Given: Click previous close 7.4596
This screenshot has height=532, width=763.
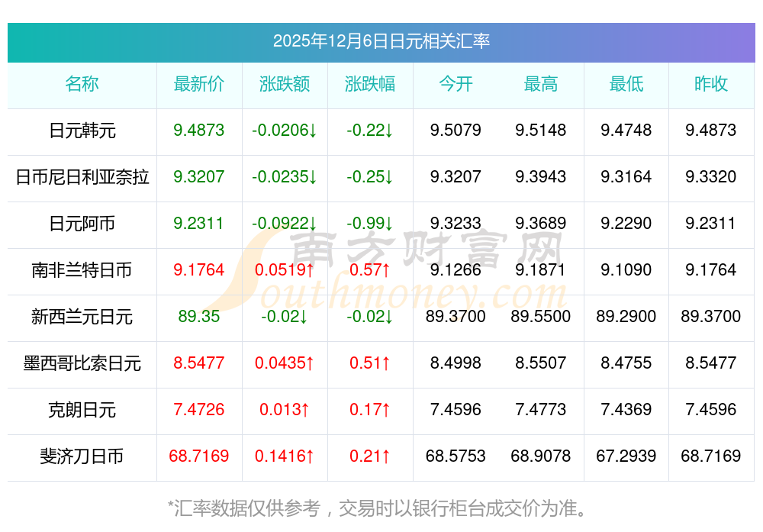Looking at the screenshot, I should [x=711, y=409].
